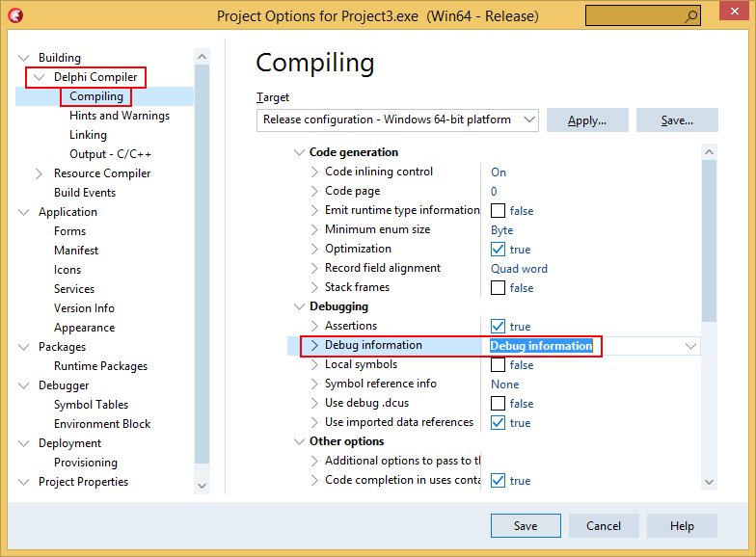Image resolution: width=756 pixels, height=557 pixels.
Task: Click the Byte enum size value
Action: [x=501, y=230]
